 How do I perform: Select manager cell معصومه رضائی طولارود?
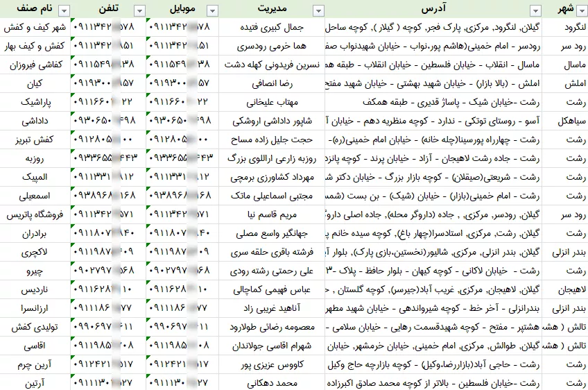[x=272, y=328]
